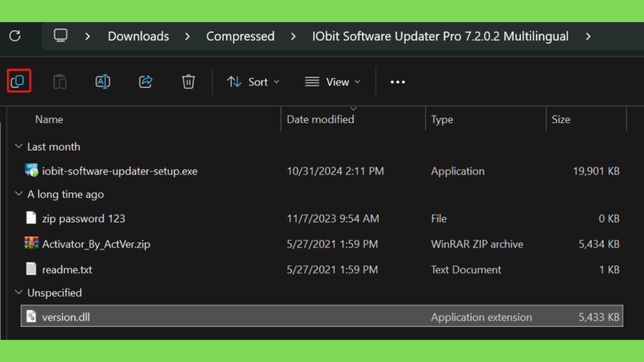Expand chevron after IObit folder breadcrumb
644x362 pixels.
click(x=588, y=36)
